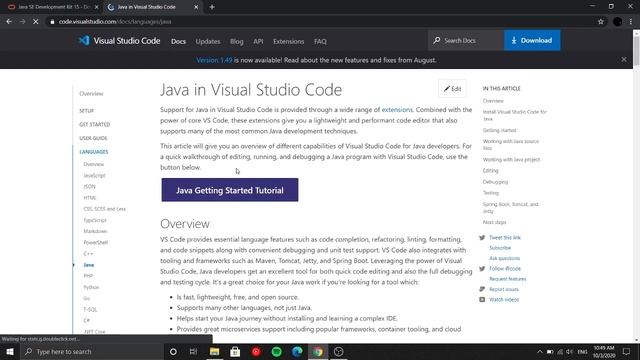Open the extensions link in the intro paragraph
This screenshot has width=640, height=360.
pyautogui.click(x=397, y=109)
